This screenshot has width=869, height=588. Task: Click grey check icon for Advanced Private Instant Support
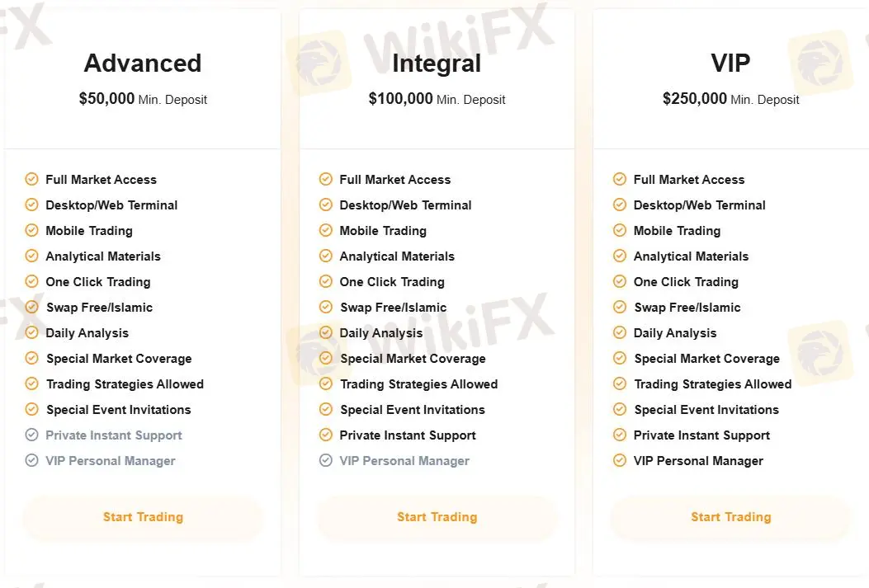pyautogui.click(x=31, y=435)
